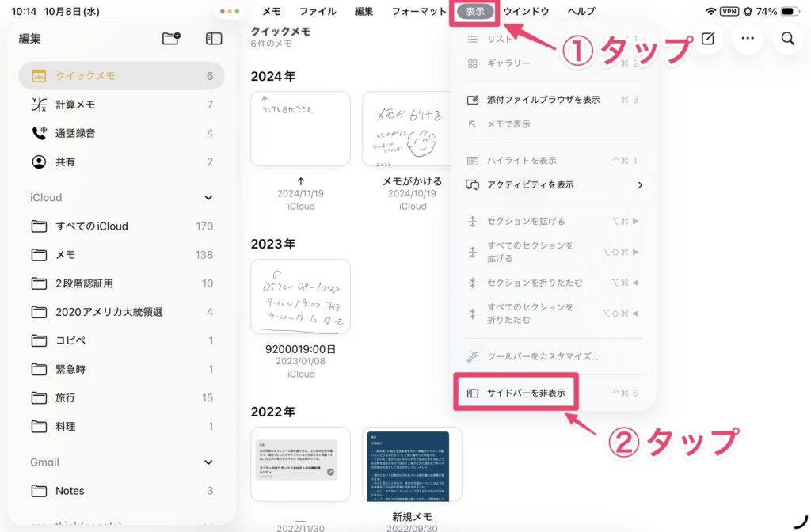Click the sidebar toggle icon at top
The height and width of the screenshot is (532, 811).
pos(213,38)
